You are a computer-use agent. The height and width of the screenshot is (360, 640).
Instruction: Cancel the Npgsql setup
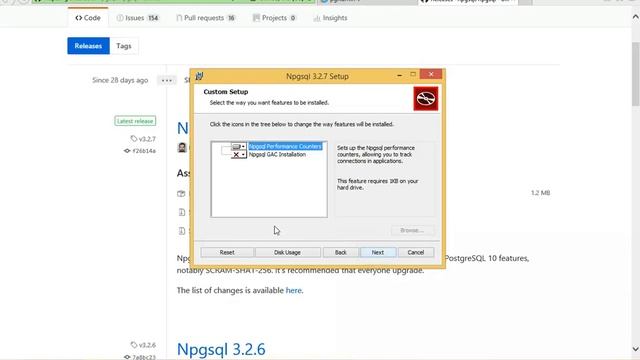tap(416, 252)
